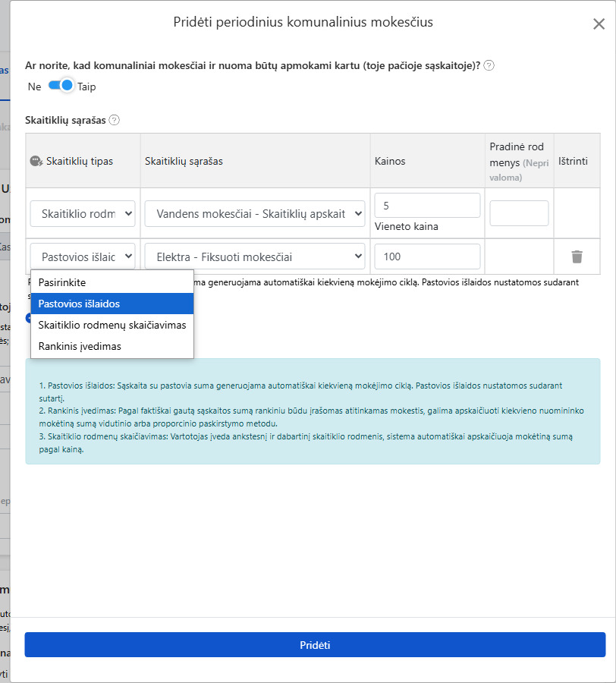Click the Taip label next to switch

86,87
